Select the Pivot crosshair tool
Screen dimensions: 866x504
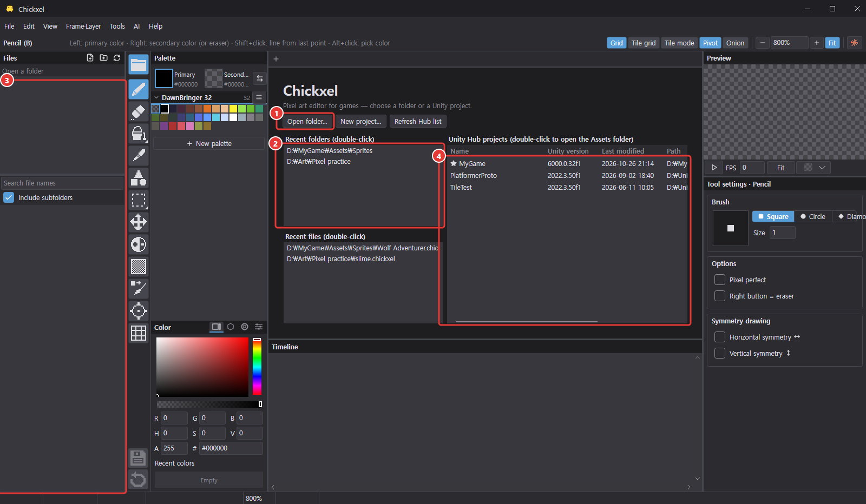pyautogui.click(x=139, y=311)
